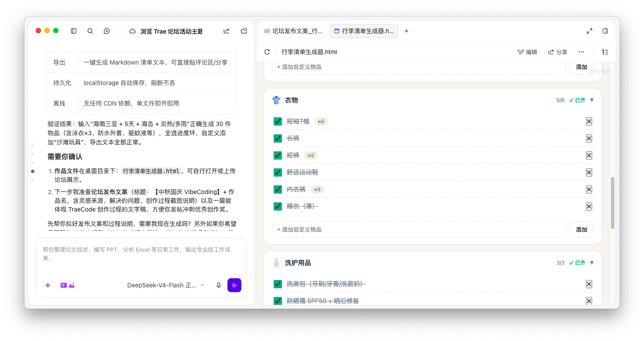The height and width of the screenshot is (341, 644).
Task: Open a new tab with the plus
Action: [x=407, y=31]
